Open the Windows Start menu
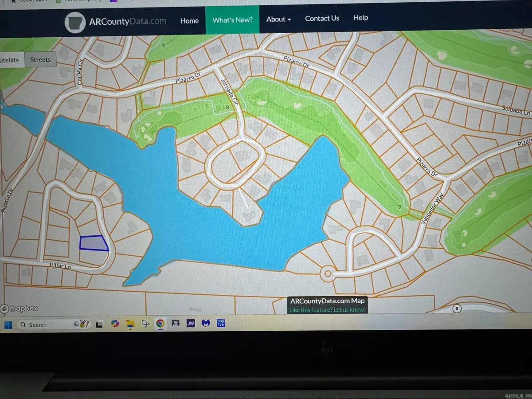Viewport: 532px width, 399px height. click(x=8, y=325)
